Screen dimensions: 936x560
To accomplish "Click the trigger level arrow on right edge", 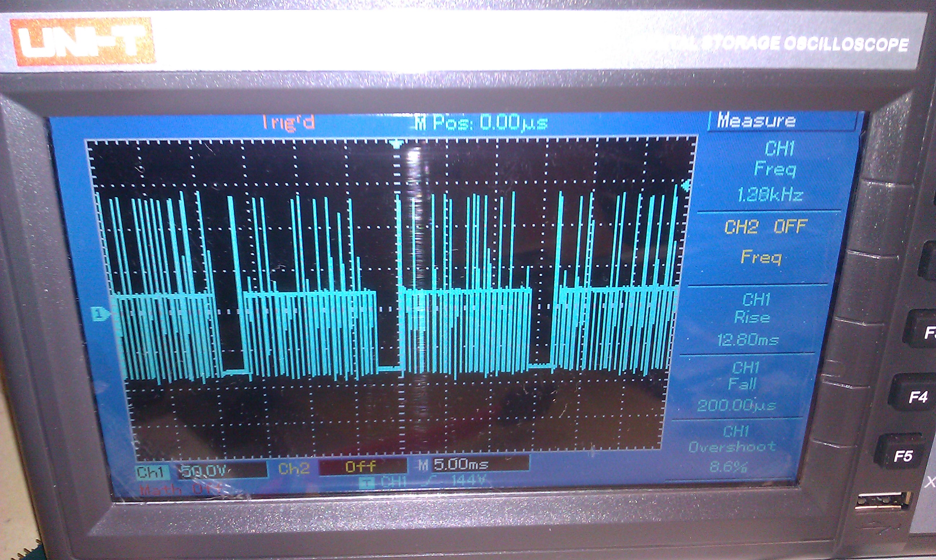I will (x=686, y=185).
